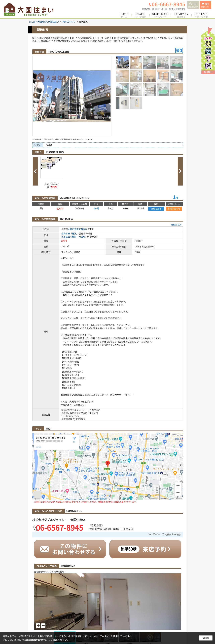Open 大阪市浪速区難波中 address link
Image resolution: width=215 pixels, height=644 pixels.
click(x=78, y=229)
